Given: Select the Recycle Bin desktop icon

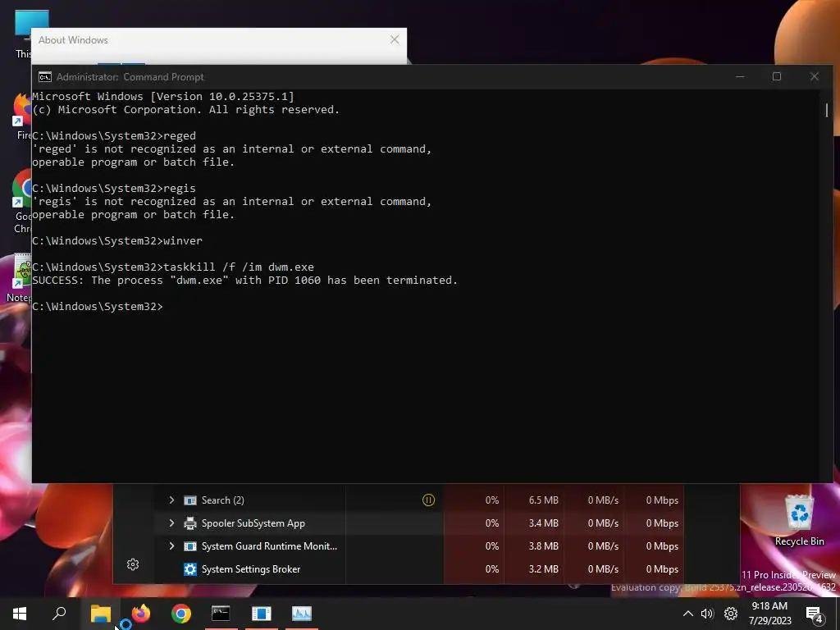Looking at the screenshot, I should [799, 520].
